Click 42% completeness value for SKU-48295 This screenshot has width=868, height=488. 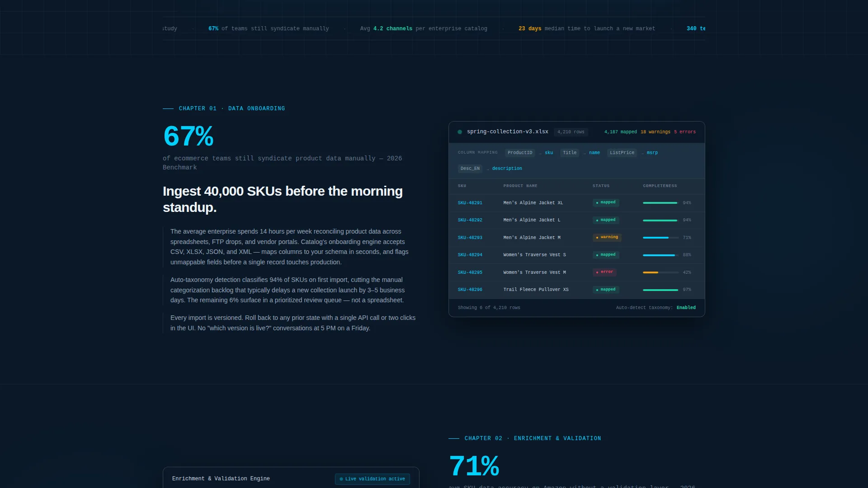click(x=687, y=272)
